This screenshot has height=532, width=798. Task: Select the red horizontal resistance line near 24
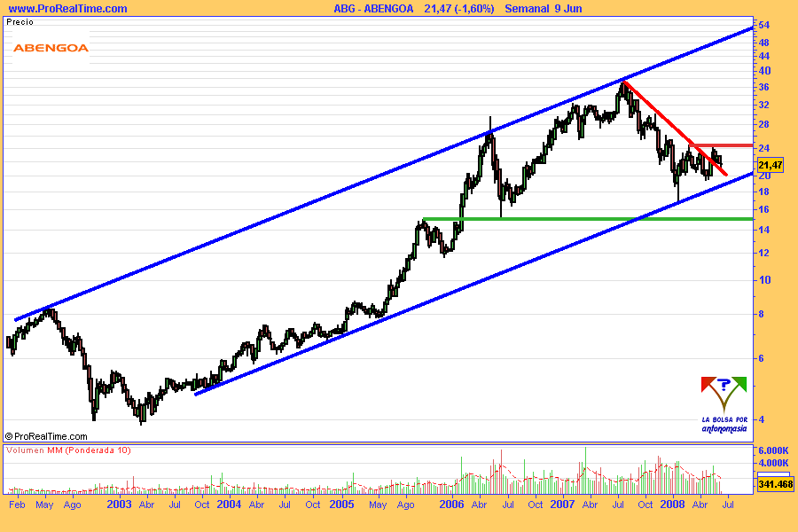point(721,145)
